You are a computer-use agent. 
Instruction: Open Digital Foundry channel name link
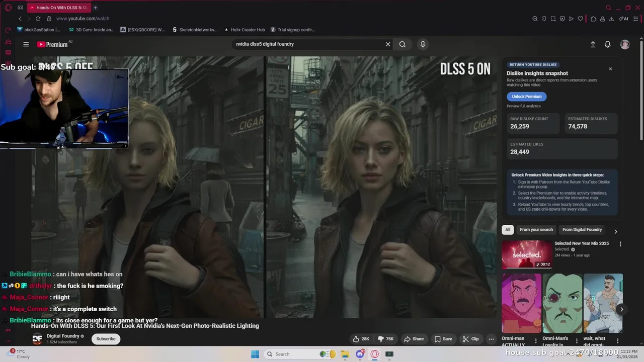pyautogui.click(x=63, y=336)
